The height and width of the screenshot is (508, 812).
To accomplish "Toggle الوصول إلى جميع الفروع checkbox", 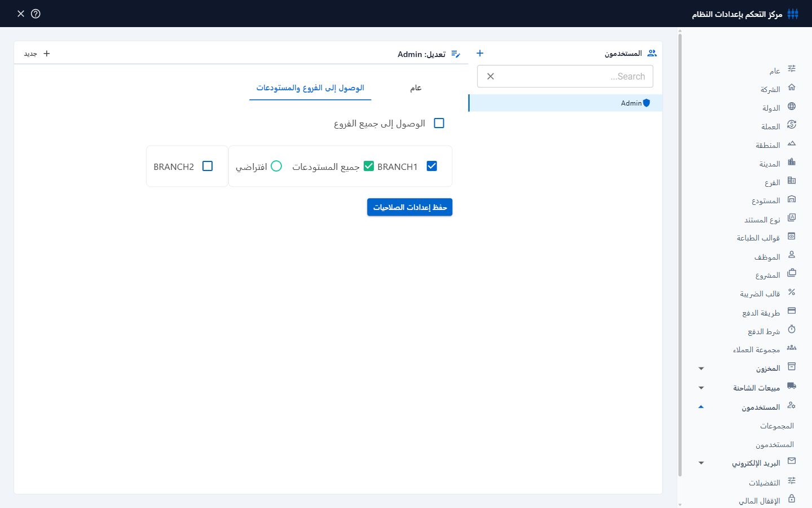I will click(x=439, y=123).
